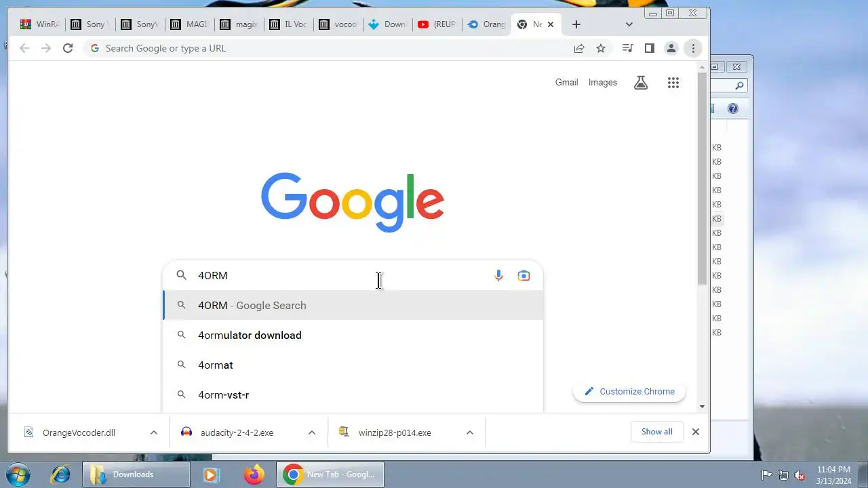Open the taskbar clock date

[834, 475]
